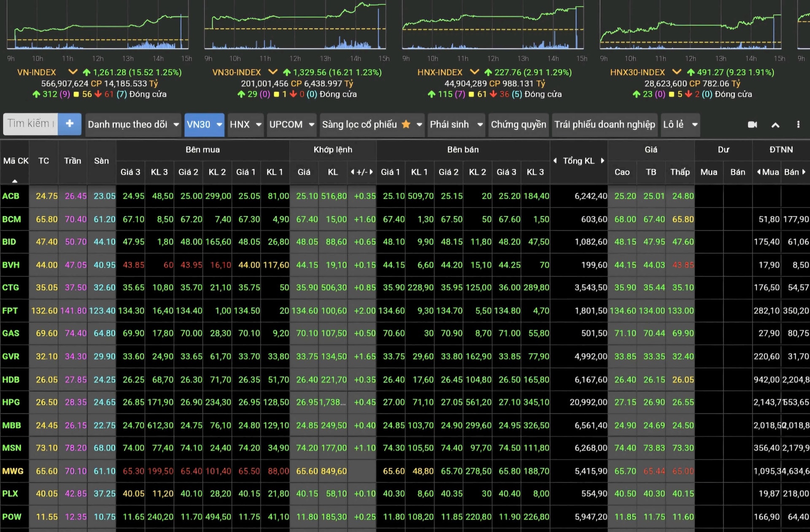Click the Mã CK column header

16,161
